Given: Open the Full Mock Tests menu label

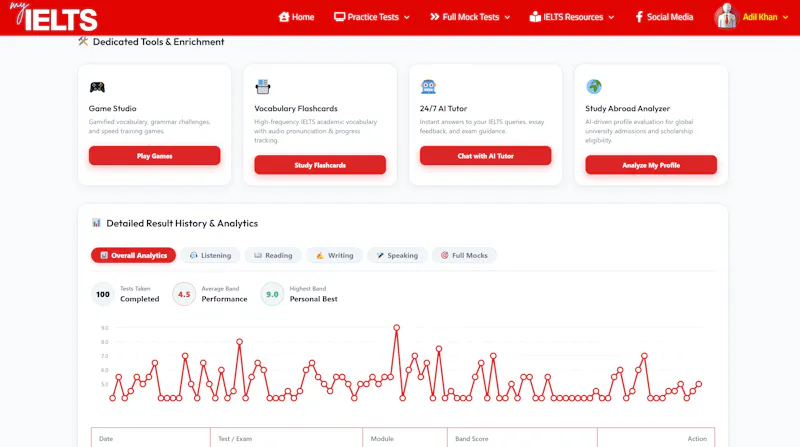Looking at the screenshot, I should coord(471,17).
